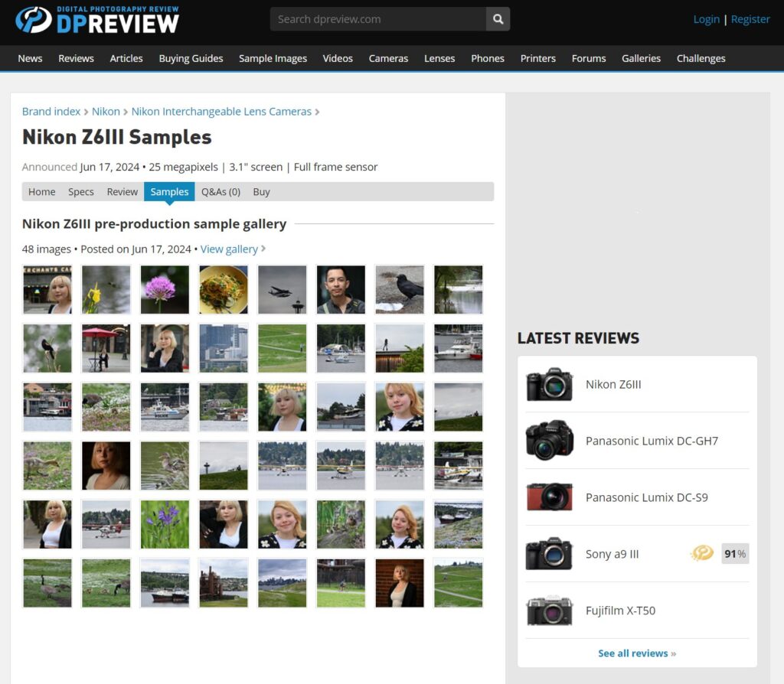The height and width of the screenshot is (684, 784).
Task: Click the DPReview logo icon
Action: coord(34,20)
